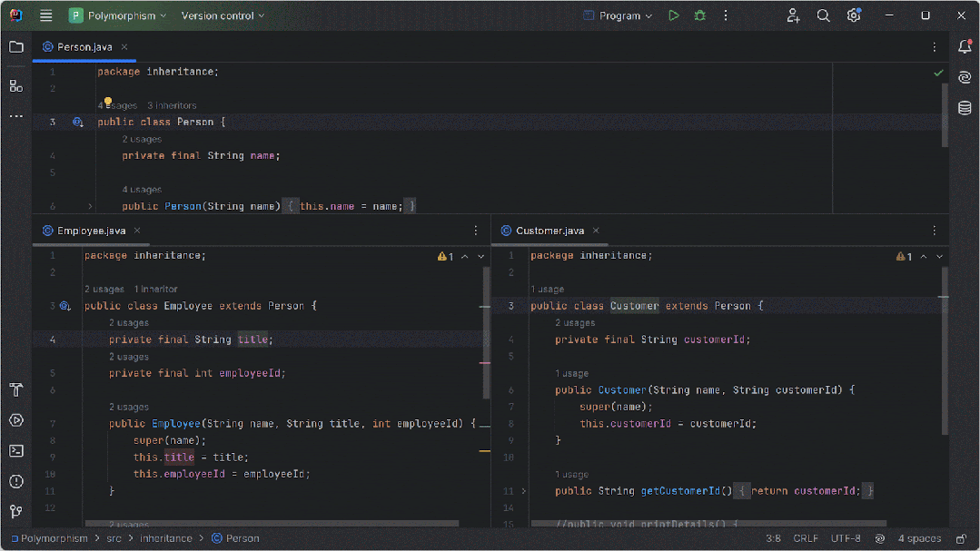Open the Program run configuration dropdown
Viewport: 980px width, 551px height.
[618, 15]
